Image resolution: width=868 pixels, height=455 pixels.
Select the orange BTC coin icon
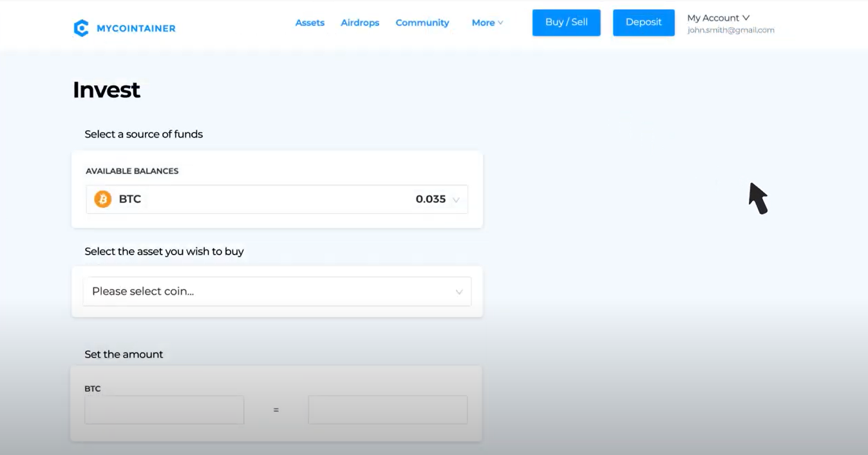[x=102, y=198]
